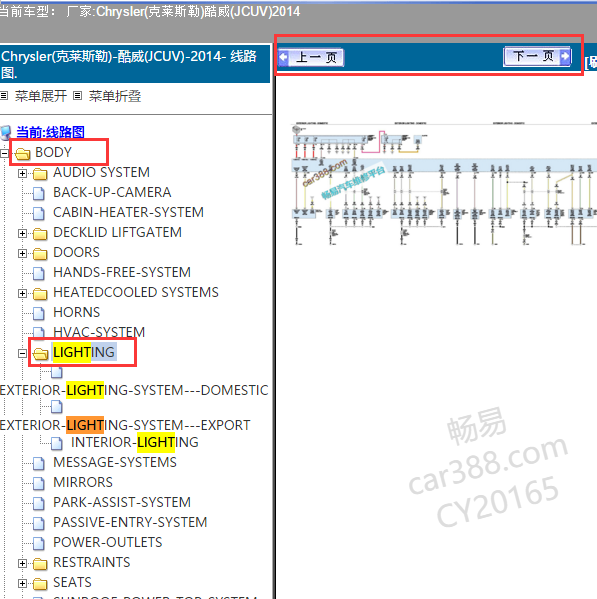Click the PASSIVE-ENTRY-SYSTEM document icon
Image resolution: width=597 pixels, height=599 pixels.
pos(39,523)
